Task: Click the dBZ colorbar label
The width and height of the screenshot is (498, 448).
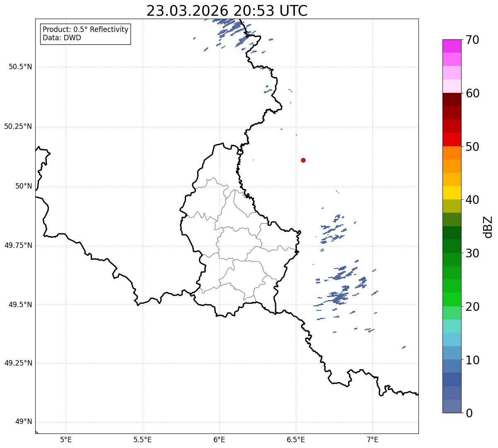Action: pos(488,227)
